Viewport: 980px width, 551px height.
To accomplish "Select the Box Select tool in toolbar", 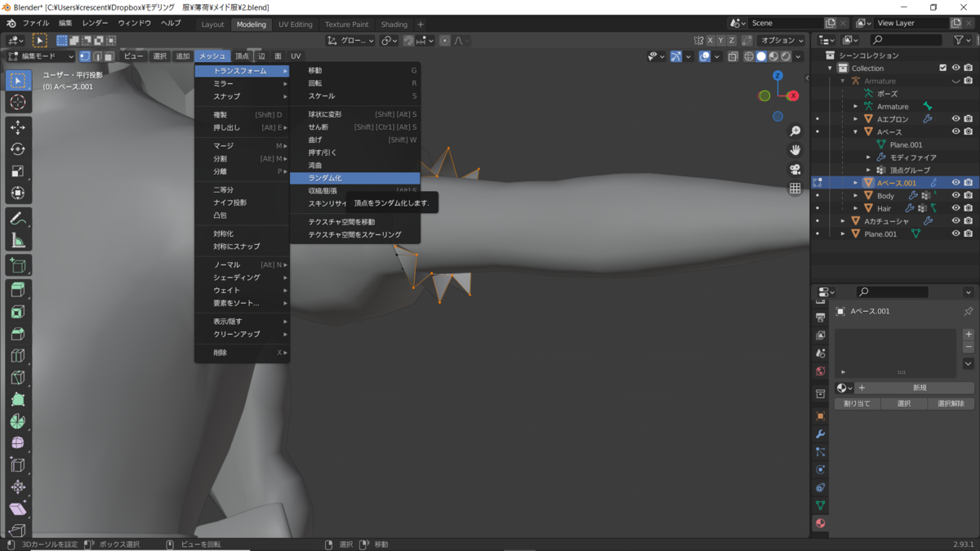I will [x=18, y=80].
